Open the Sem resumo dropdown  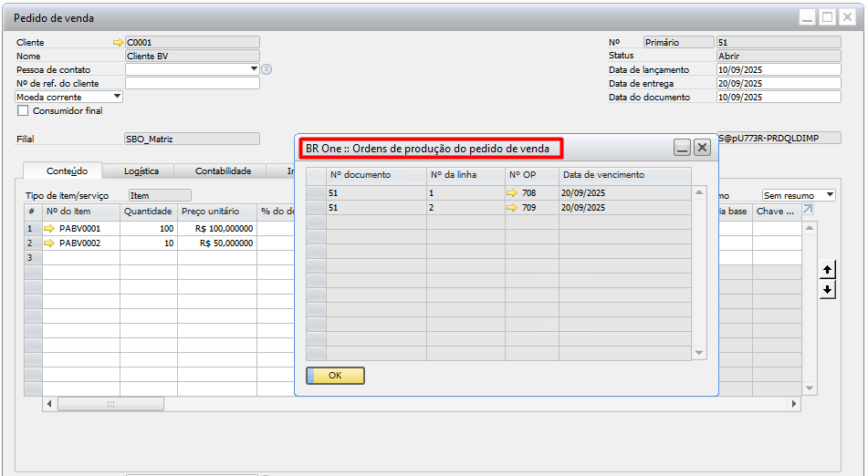click(829, 195)
